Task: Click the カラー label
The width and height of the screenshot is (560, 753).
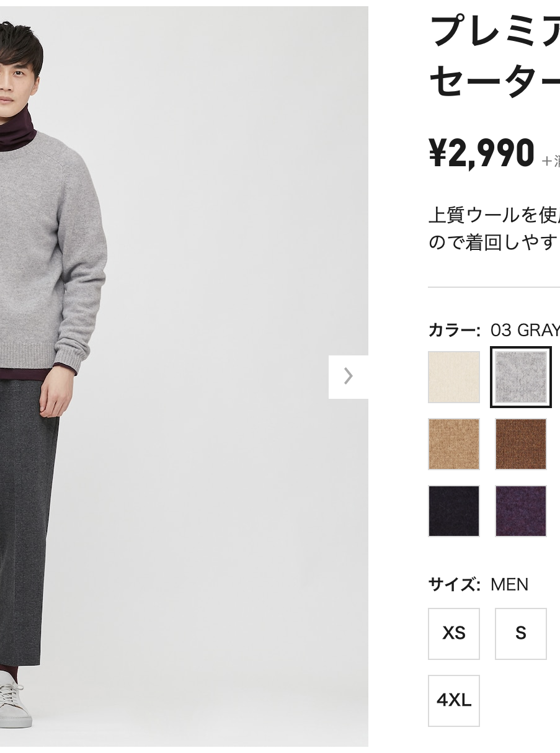Action: tap(454, 330)
